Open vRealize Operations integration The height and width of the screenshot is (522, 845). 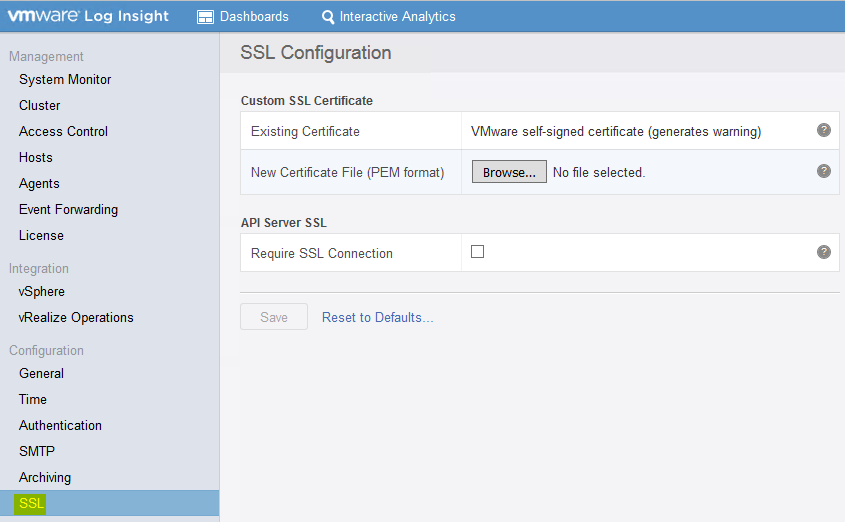pos(76,317)
